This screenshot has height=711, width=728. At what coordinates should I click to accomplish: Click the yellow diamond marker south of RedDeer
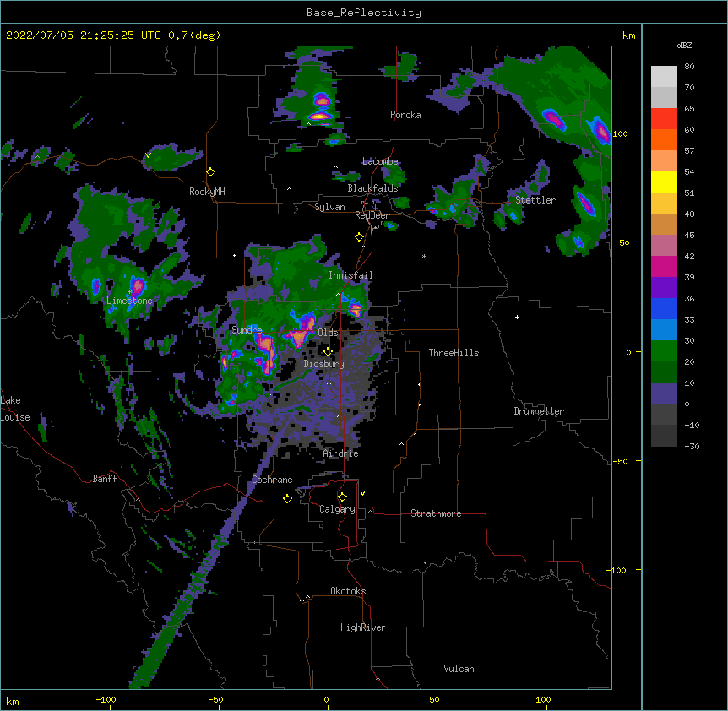point(359,237)
